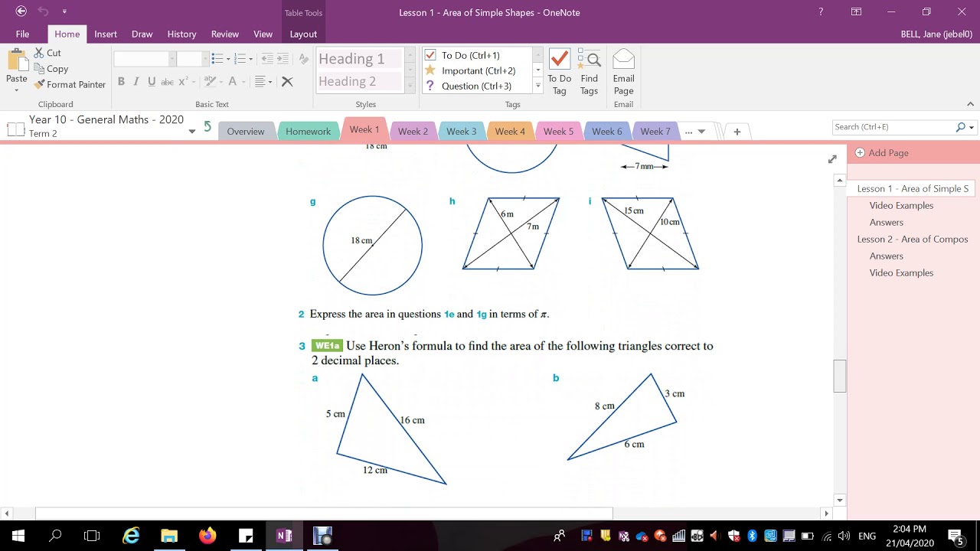
Task: Email the page via Email Page
Action: coord(623,73)
